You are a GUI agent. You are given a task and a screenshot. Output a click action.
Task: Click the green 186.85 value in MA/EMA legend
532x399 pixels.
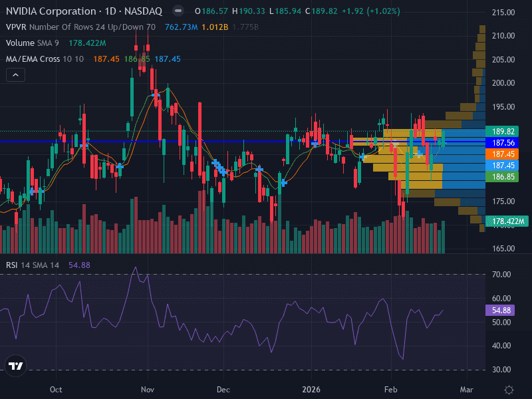click(137, 59)
